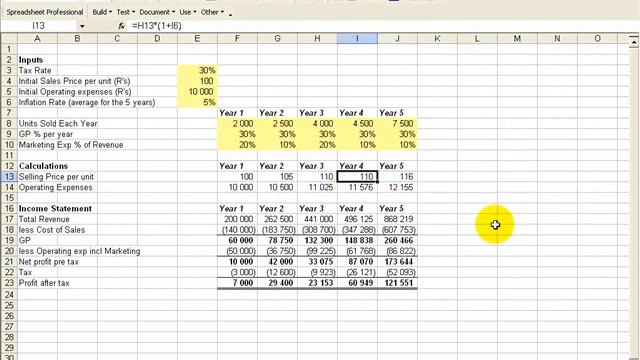Select Year 3 operating expenses 11 025
This screenshot has width=640, height=360.
(317, 187)
